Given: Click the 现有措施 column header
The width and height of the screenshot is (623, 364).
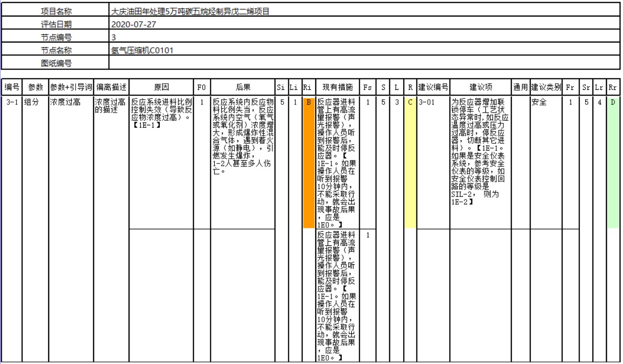Looking at the screenshot, I should point(337,87).
